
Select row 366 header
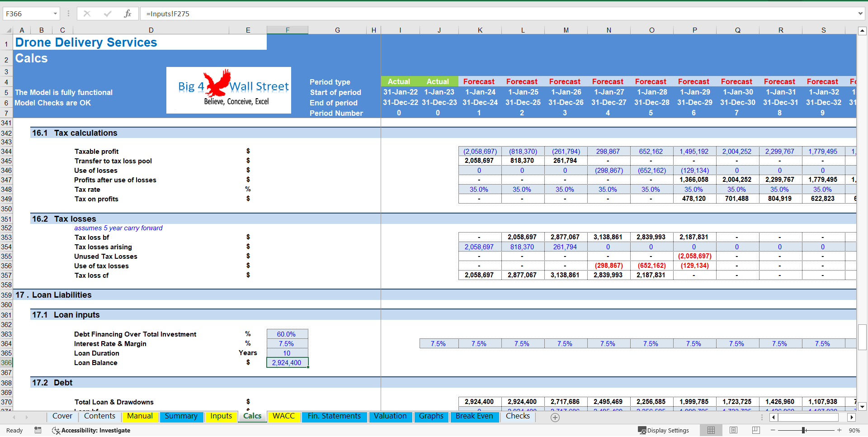point(6,363)
